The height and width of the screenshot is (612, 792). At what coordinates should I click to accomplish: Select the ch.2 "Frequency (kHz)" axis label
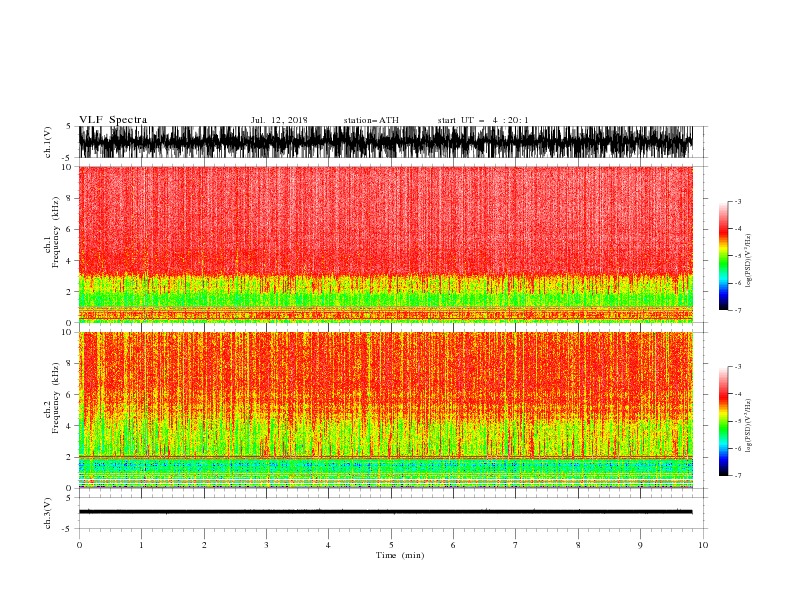pos(55,398)
